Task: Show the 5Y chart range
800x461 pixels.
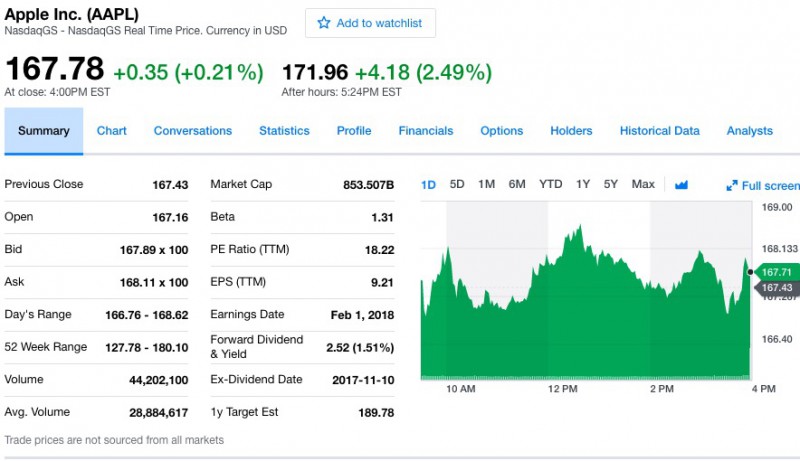Action: point(611,185)
